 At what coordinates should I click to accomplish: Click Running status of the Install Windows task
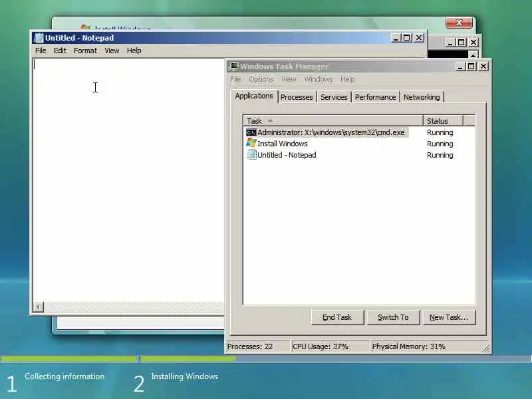440,144
